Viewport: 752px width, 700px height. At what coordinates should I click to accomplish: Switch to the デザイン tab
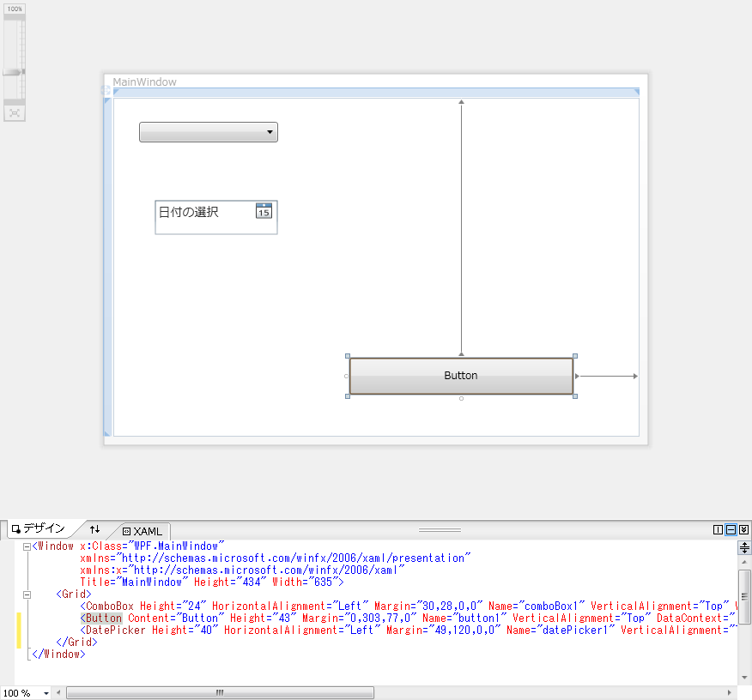coord(40,529)
